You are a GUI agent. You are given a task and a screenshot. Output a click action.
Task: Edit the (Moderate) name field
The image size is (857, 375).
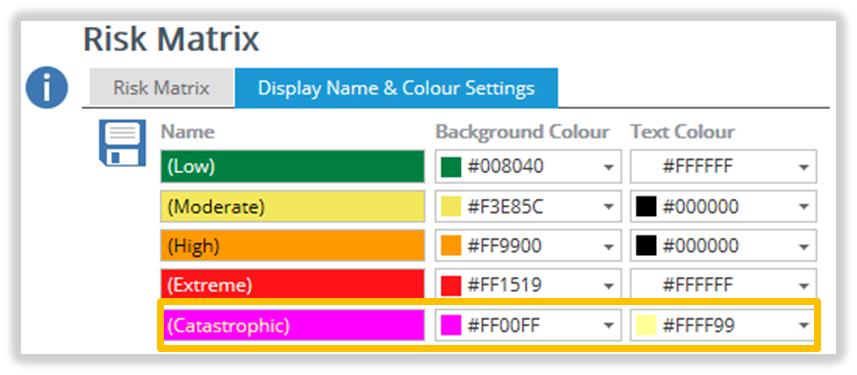tap(292, 206)
